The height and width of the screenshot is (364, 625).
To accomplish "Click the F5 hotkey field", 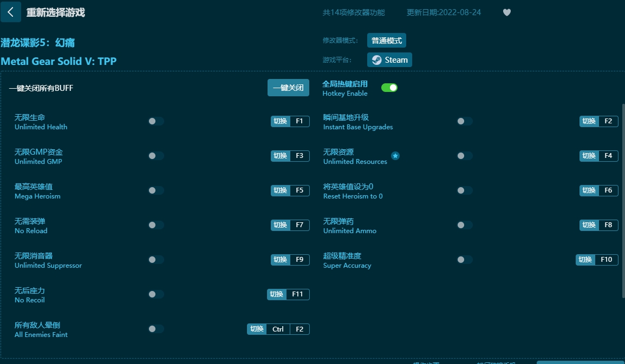I will point(300,190).
